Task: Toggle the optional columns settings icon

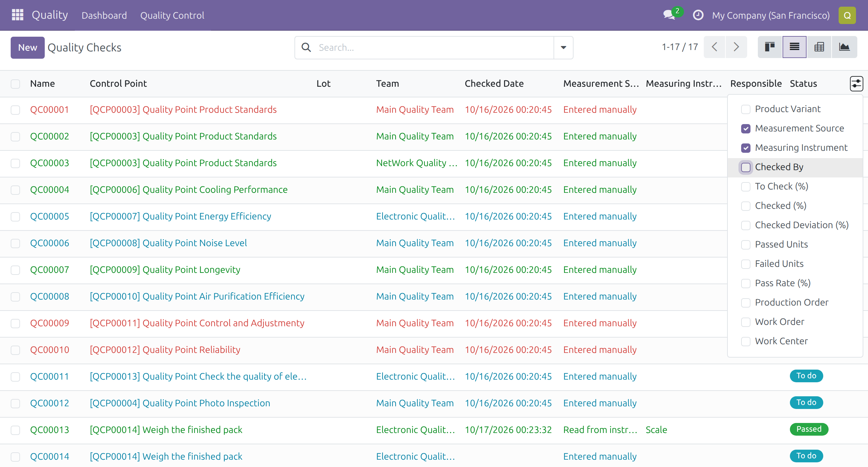Action: 856,83
